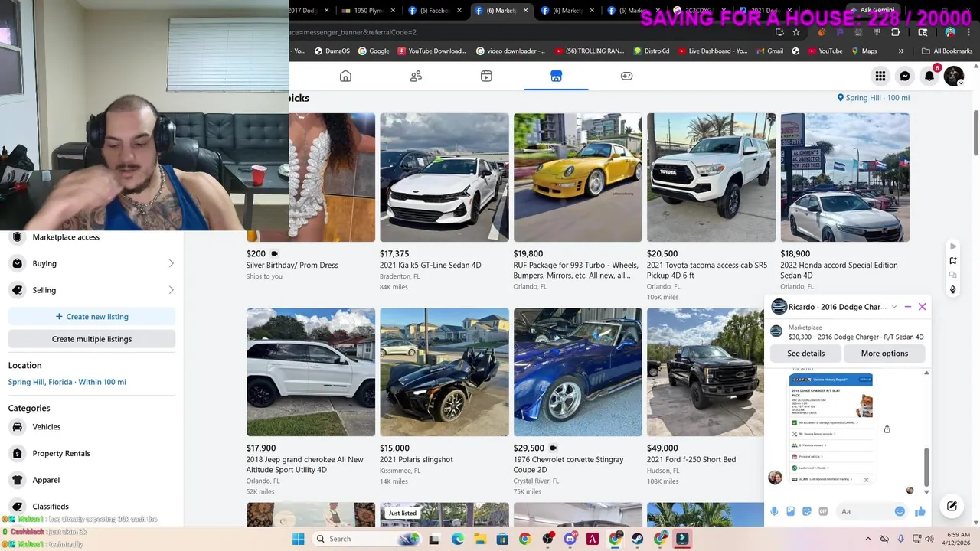
Task: Open the Watch video icon in header
Action: click(486, 76)
